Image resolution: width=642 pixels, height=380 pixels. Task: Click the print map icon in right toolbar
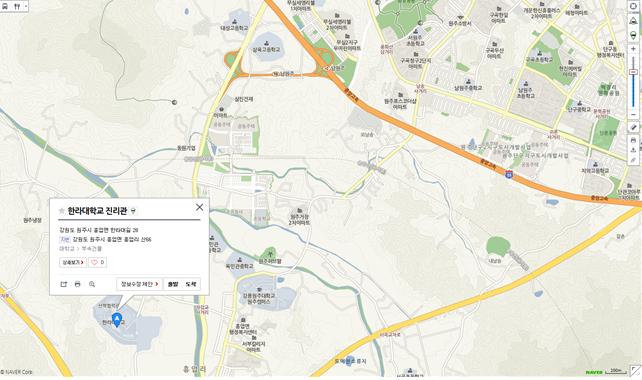[633, 140]
